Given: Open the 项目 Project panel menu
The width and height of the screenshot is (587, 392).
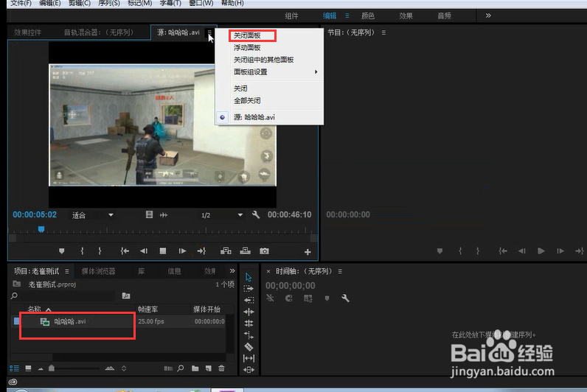Looking at the screenshot, I should pyautogui.click(x=66, y=271).
